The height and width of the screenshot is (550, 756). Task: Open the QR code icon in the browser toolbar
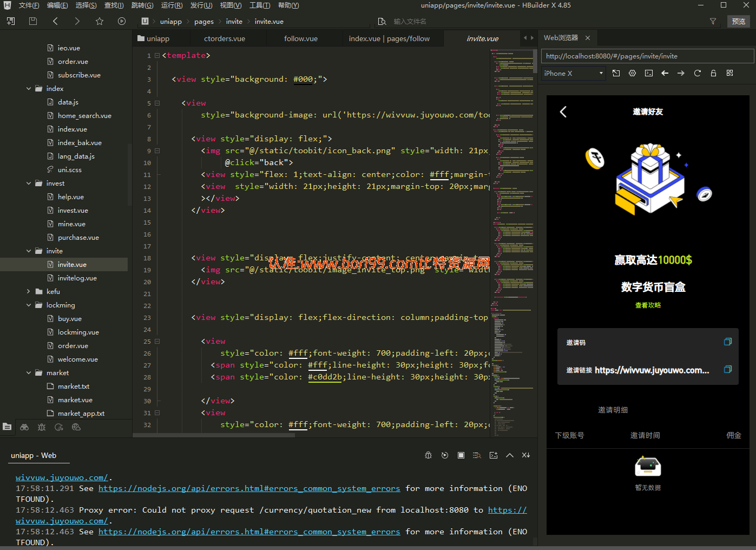pos(730,73)
